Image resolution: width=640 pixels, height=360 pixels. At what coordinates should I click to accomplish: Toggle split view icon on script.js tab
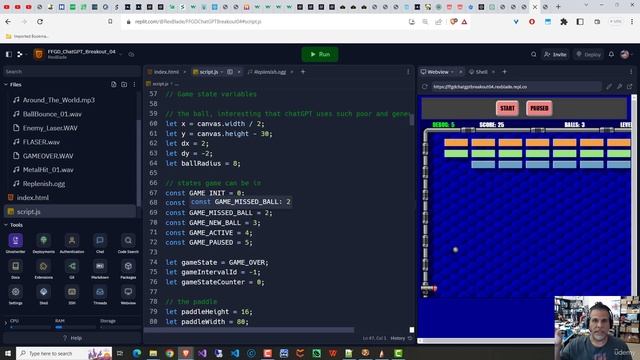pos(230,72)
